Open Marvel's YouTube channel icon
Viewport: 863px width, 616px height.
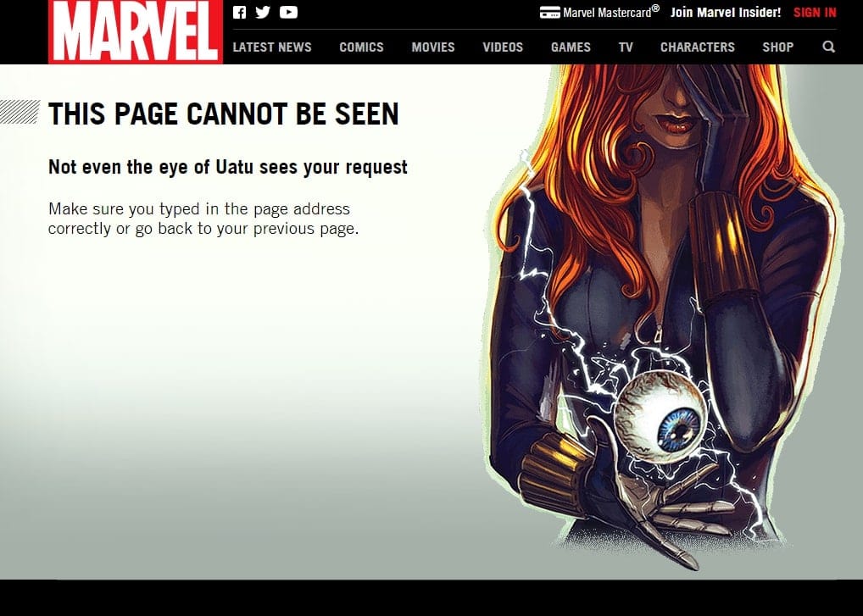point(289,13)
